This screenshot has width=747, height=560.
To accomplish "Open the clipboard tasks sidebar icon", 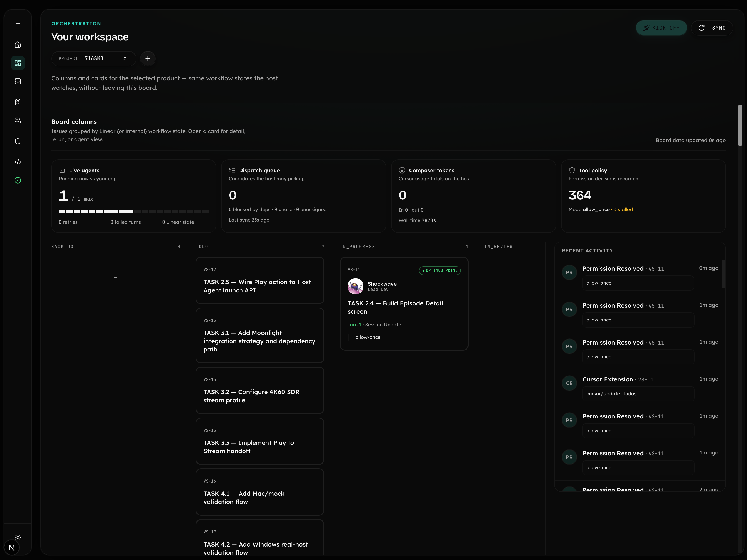I will 18,102.
